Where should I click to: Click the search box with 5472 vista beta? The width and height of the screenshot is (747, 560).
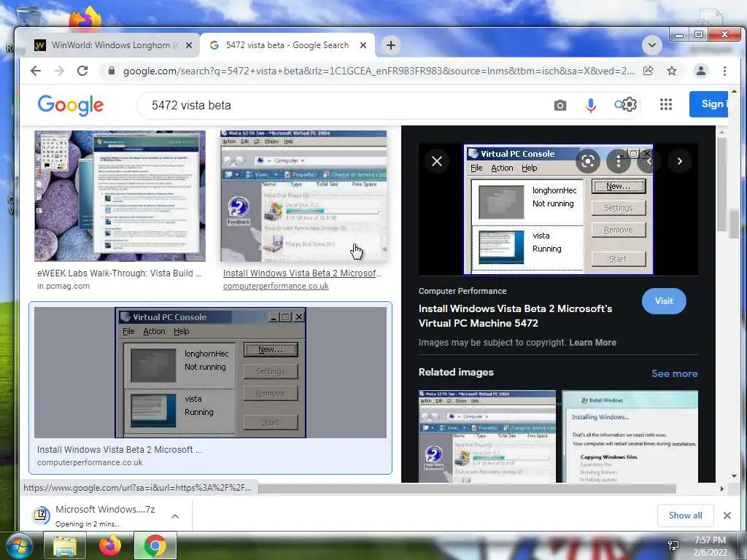pyautogui.click(x=348, y=105)
